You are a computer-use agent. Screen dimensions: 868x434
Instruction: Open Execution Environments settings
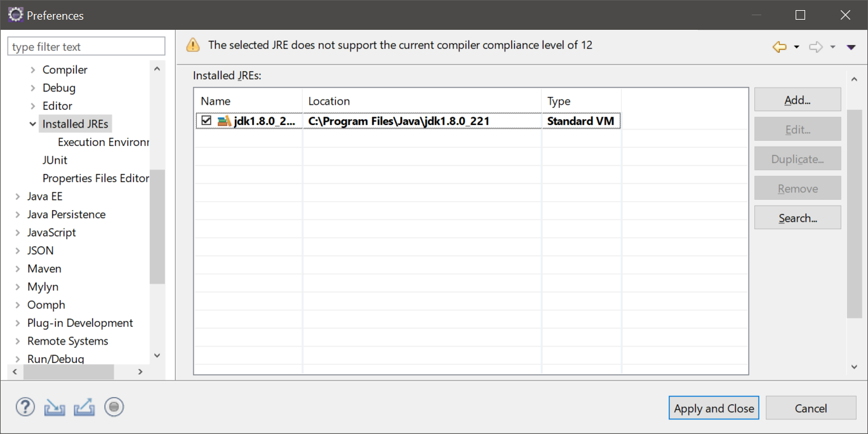(x=103, y=141)
